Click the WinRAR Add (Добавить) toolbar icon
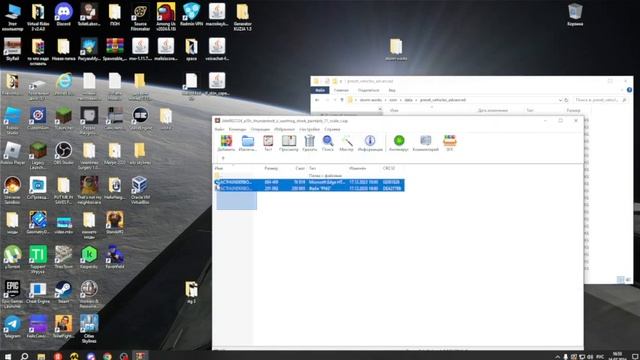Viewport: 640px width, 360px height. [x=226, y=143]
